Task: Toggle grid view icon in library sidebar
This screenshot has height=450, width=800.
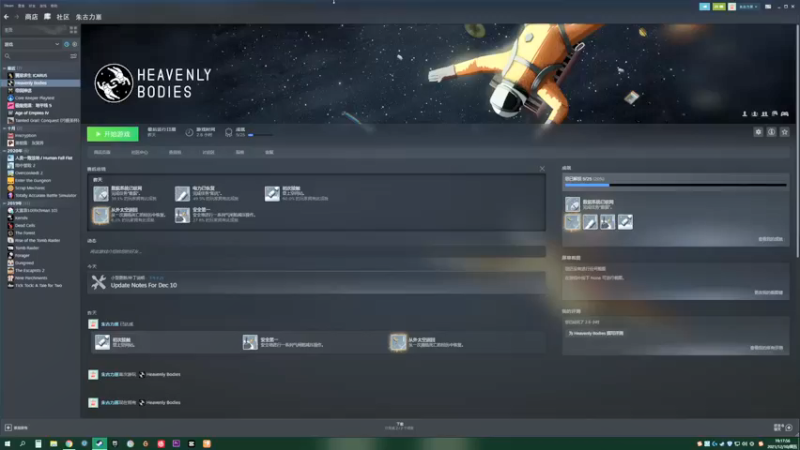Action: coord(73,30)
